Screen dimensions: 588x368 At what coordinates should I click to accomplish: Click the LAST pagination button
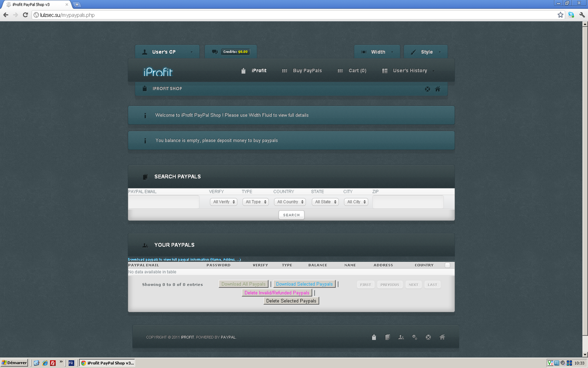pos(433,285)
